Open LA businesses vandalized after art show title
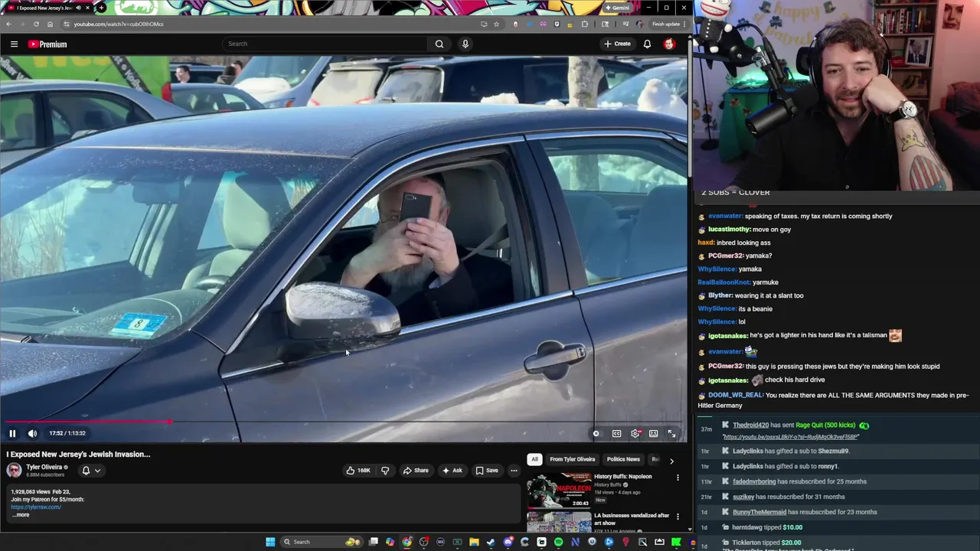Screen dimensions: 980x551 tap(632, 519)
